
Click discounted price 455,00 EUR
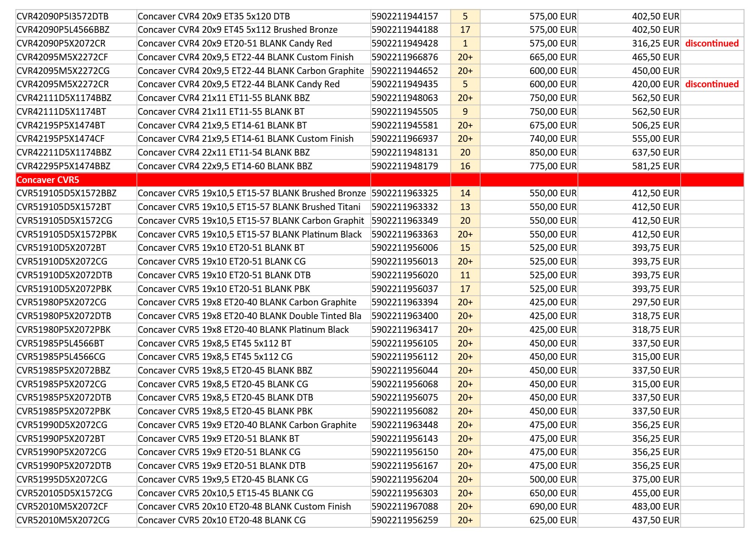(655, 493)
